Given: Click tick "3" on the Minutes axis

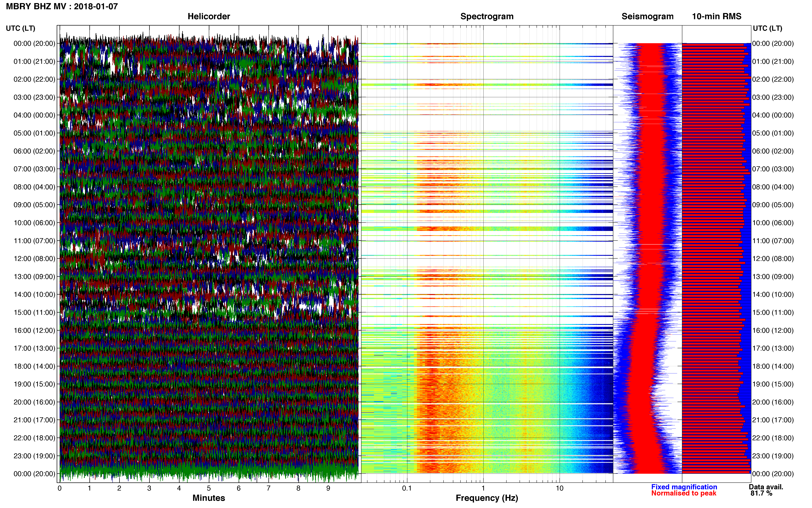Looking at the screenshot, I should [149, 488].
